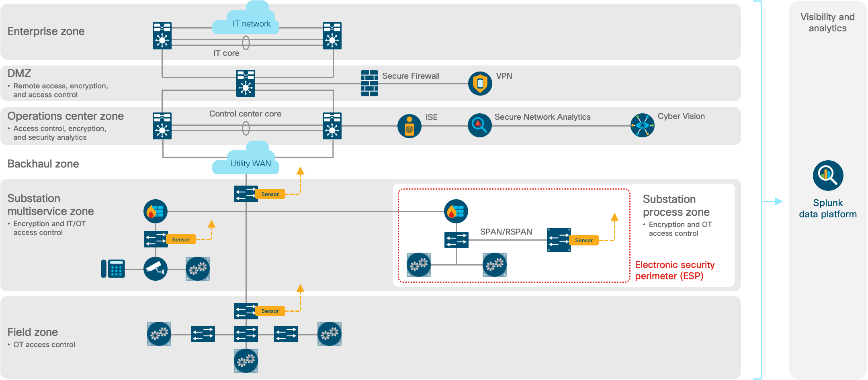Select the Utility WAN cloud

(246, 158)
